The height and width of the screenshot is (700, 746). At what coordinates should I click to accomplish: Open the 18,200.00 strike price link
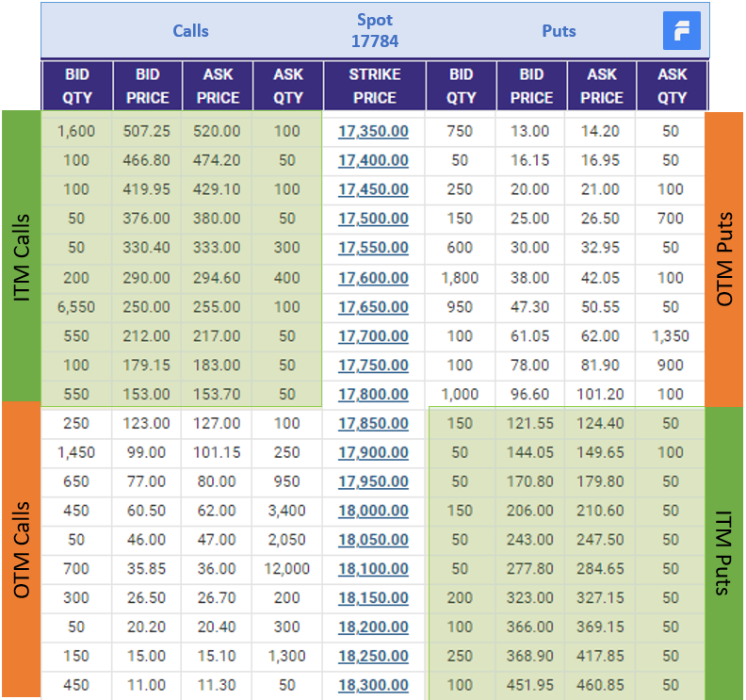pyautogui.click(x=374, y=627)
